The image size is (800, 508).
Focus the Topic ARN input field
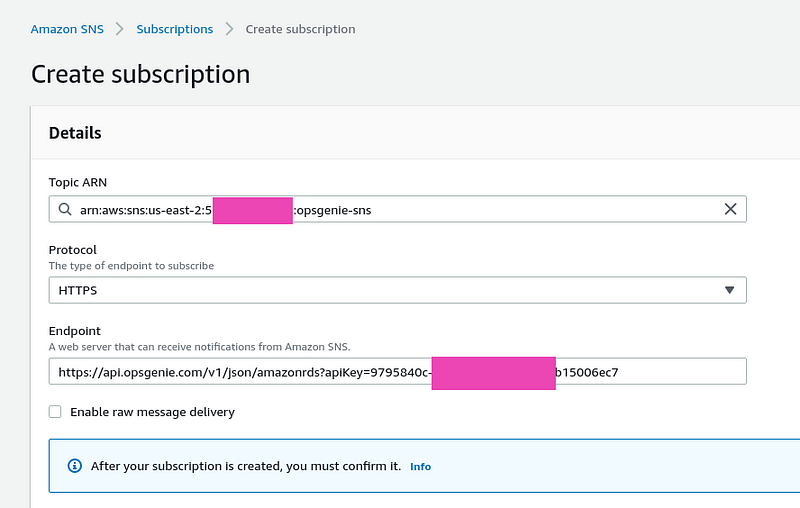[397, 209]
